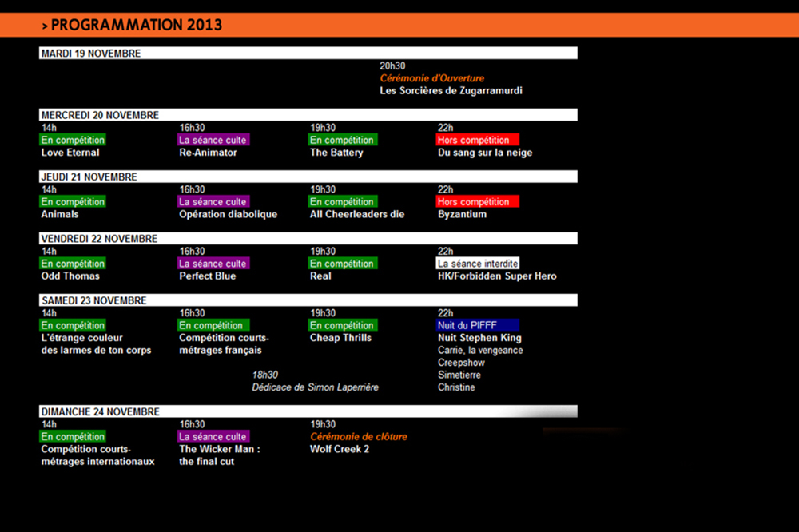This screenshot has height=532, width=799.
Task: Select the MERCREDI 20 NOVEMBRE day header
Action: [x=100, y=115]
